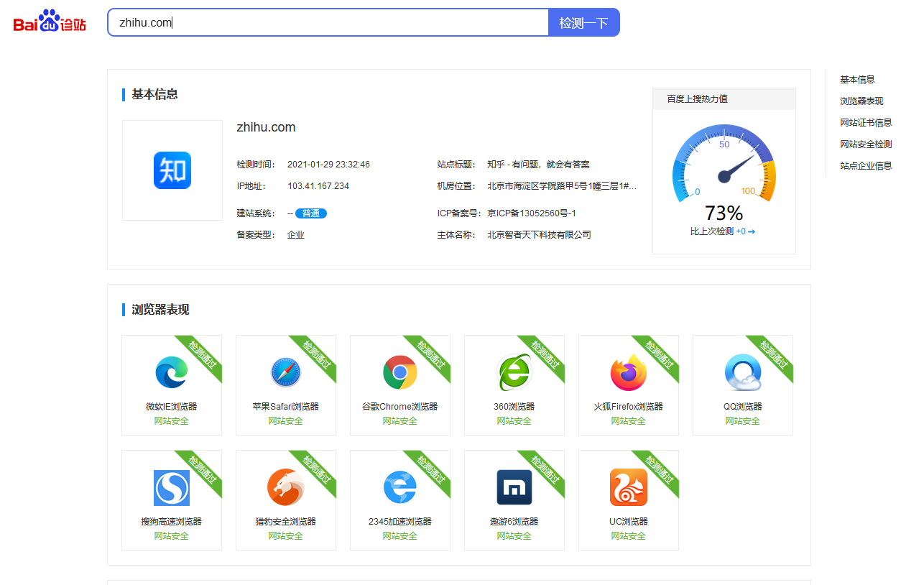Click the 普通 site system badge
The width and height of the screenshot is (924, 585).
[311, 213]
